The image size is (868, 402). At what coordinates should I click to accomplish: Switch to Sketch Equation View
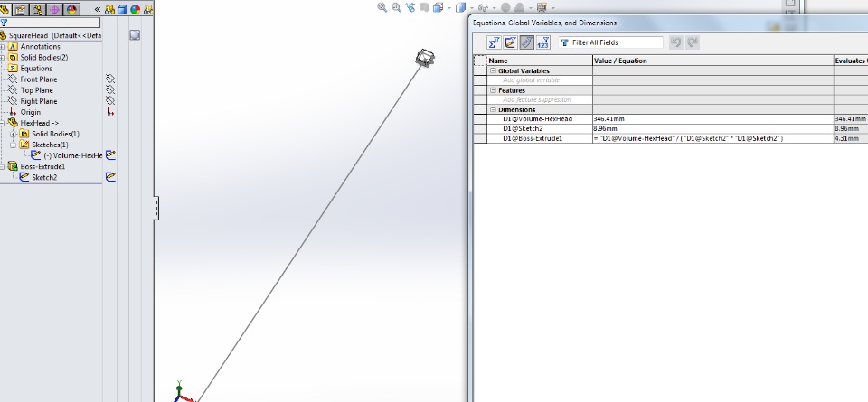pos(510,42)
